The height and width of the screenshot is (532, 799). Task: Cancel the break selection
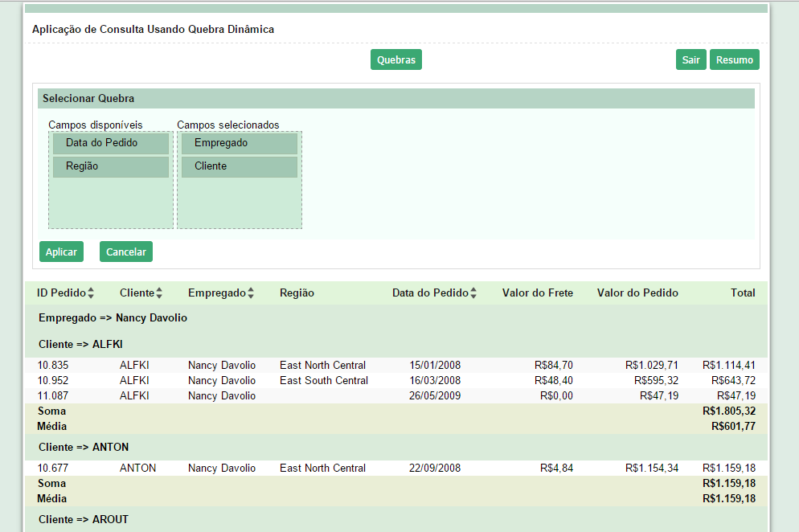126,252
